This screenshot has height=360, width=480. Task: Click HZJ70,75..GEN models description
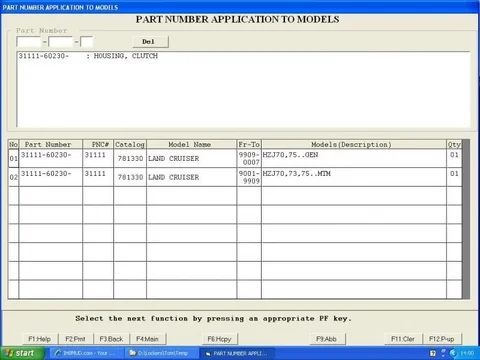(290, 155)
